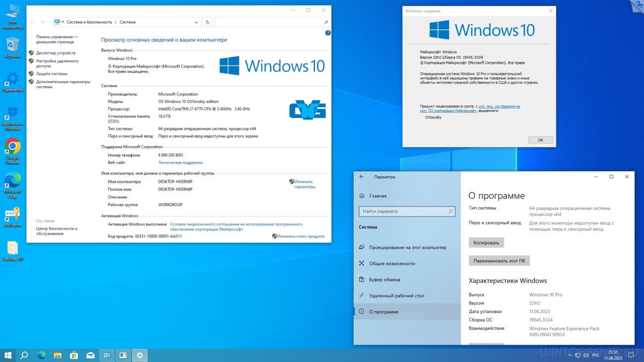Image resolution: width=644 pixels, height=362 pixels.
Task: Click Изменить ключ продукта link
Action: [301, 236]
